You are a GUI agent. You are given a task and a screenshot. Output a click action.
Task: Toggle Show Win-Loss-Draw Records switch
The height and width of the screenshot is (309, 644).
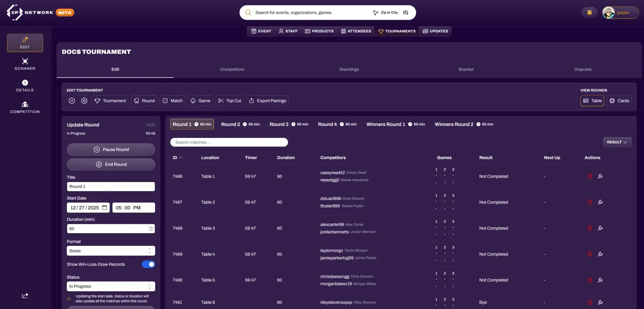click(x=148, y=264)
